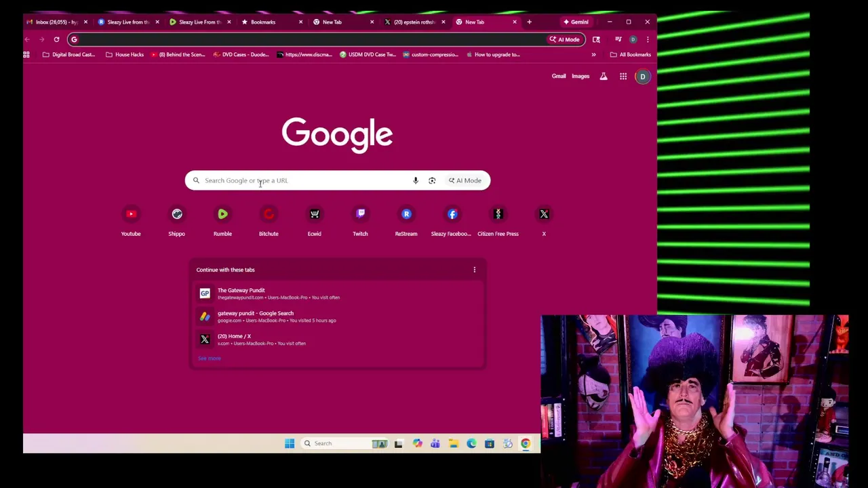
Task: Switch to the epstein rothschild X tab
Action: point(414,22)
